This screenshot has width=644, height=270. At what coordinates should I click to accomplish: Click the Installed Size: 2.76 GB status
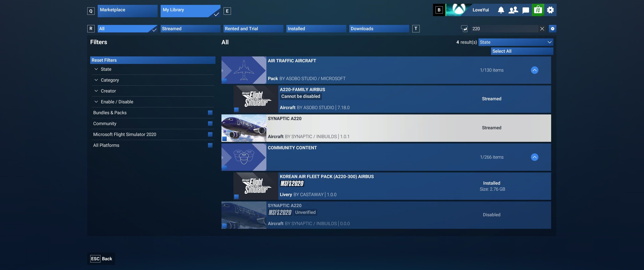click(x=492, y=186)
